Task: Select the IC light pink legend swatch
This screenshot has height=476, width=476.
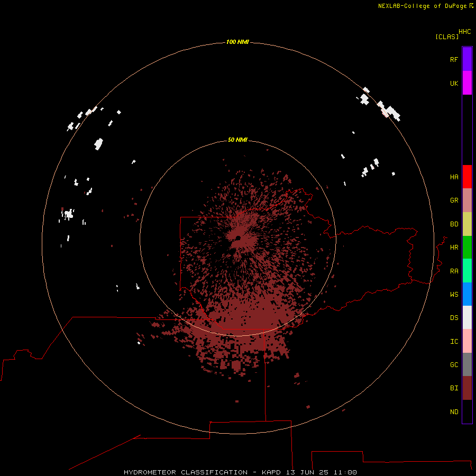Action: pyautogui.click(x=467, y=341)
